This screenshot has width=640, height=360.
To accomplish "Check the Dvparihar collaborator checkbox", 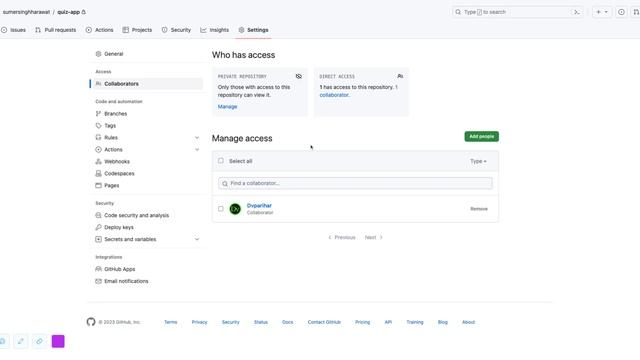I will point(221,209).
